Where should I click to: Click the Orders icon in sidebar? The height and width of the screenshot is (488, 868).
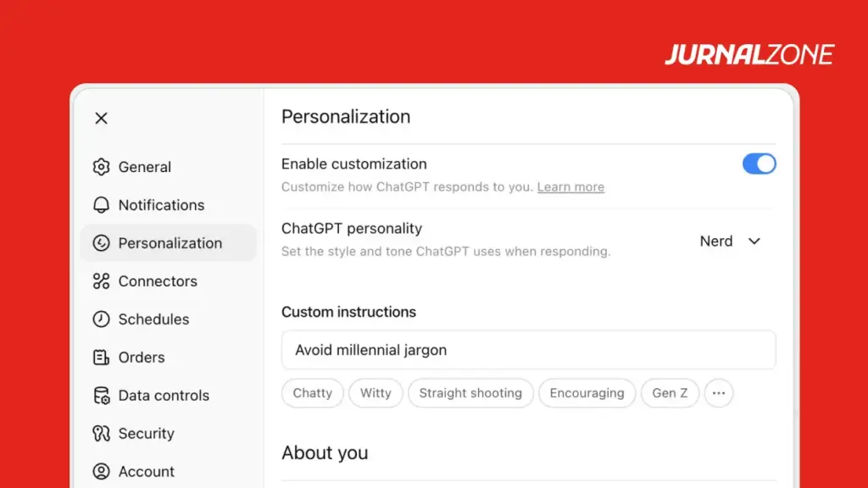(102, 358)
